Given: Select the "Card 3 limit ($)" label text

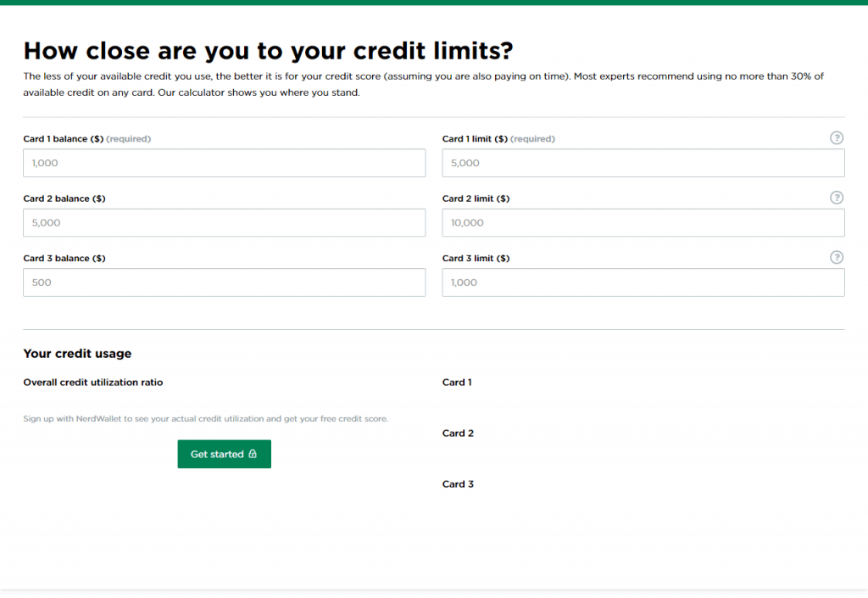Looking at the screenshot, I should pos(476,258).
